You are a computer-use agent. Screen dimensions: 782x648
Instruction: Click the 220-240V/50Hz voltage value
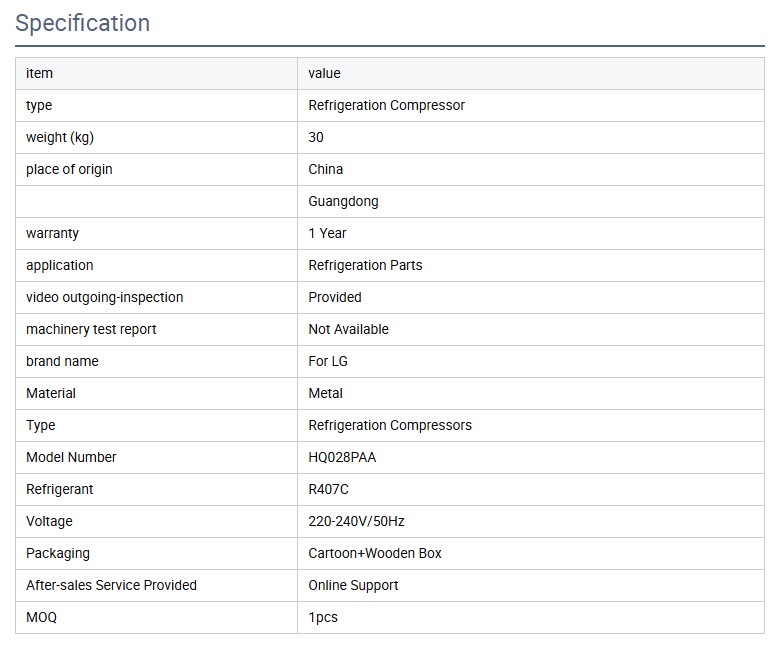(356, 521)
